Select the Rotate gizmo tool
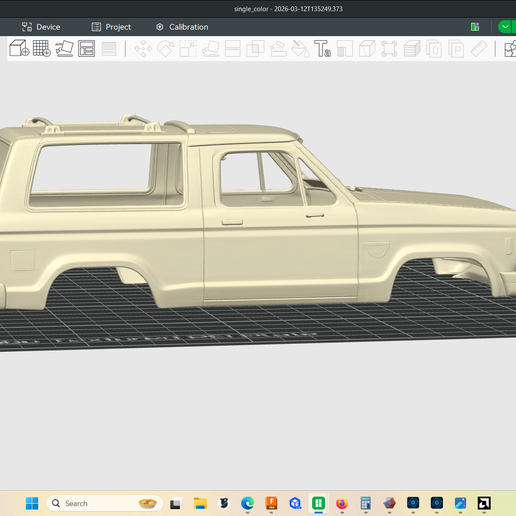516x516 pixels. pos(166,49)
